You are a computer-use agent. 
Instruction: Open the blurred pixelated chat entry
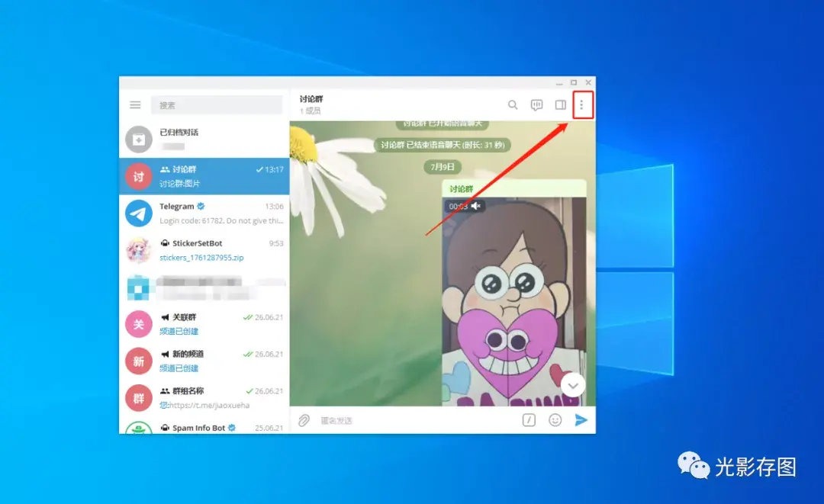click(x=204, y=287)
